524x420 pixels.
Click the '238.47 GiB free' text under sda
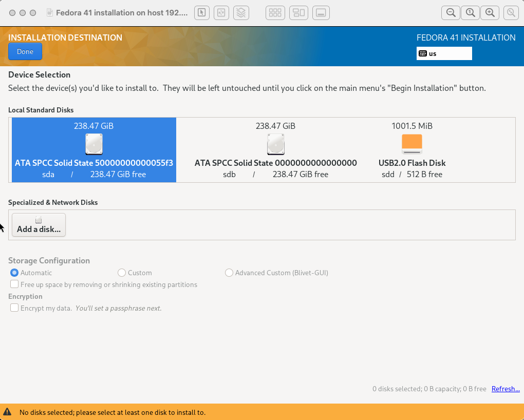[118, 175]
